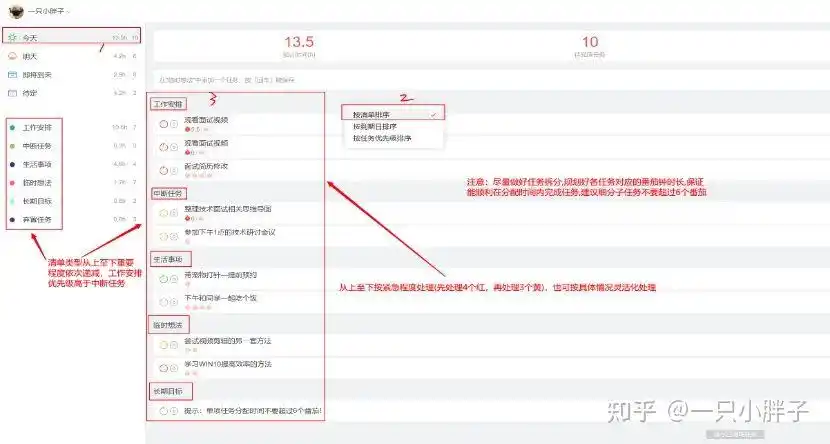Start pomodoro for 学习WIN10提高效率的方法
Viewport: 830px width, 444px height.
(174, 368)
